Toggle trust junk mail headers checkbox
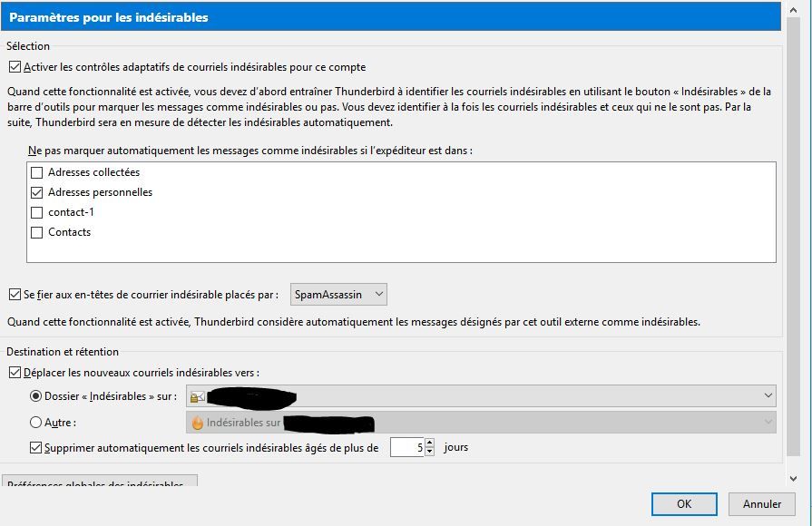812x526 pixels. tap(15, 295)
